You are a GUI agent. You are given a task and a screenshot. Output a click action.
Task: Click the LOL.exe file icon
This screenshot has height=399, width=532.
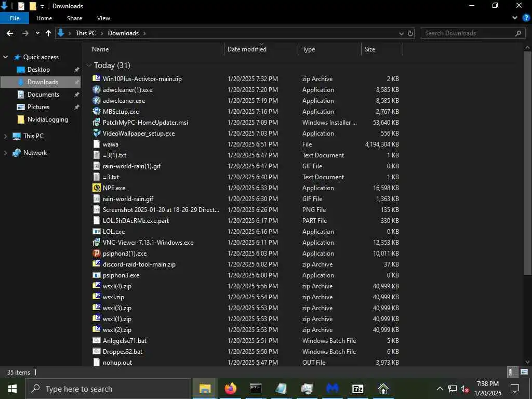coord(97,231)
